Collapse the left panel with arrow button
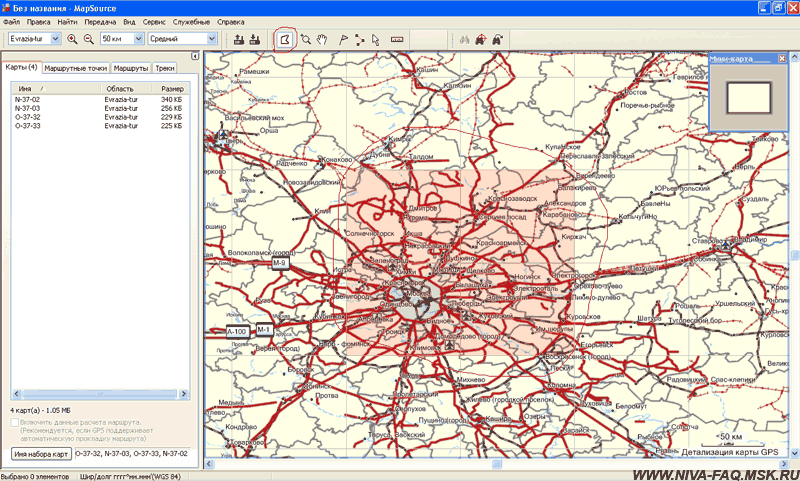The height and width of the screenshot is (481, 800). pos(195,56)
